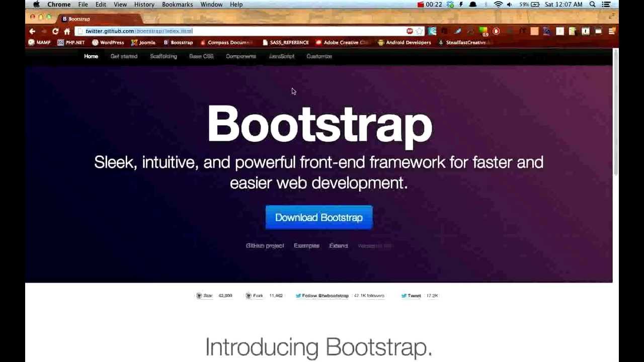This screenshot has height=362, width=644.
Task: Click the 11,462 fork count
Action: click(276, 296)
